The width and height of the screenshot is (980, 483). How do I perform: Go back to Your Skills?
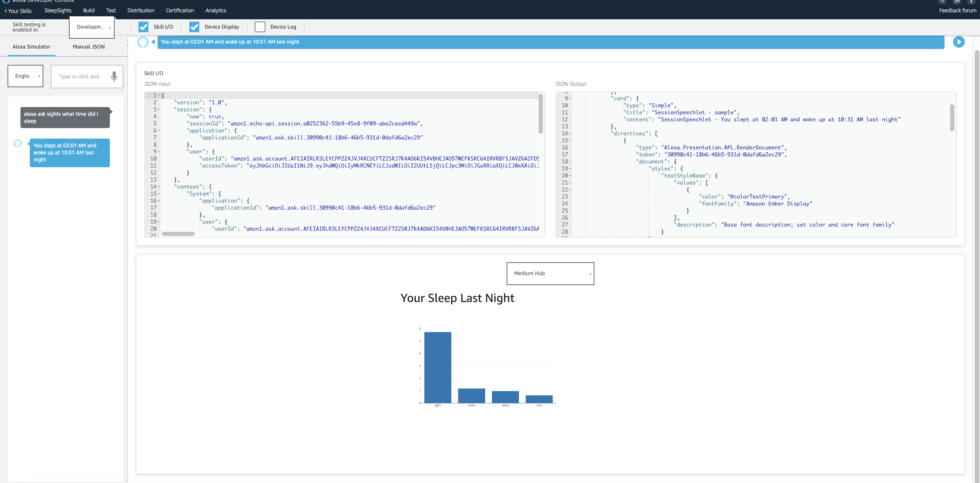[18, 11]
